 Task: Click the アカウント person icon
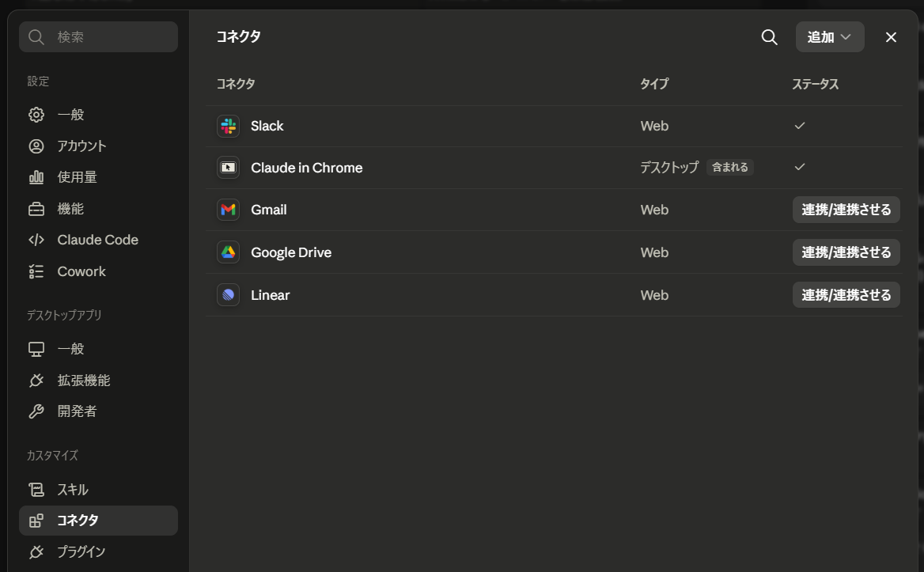(x=36, y=146)
